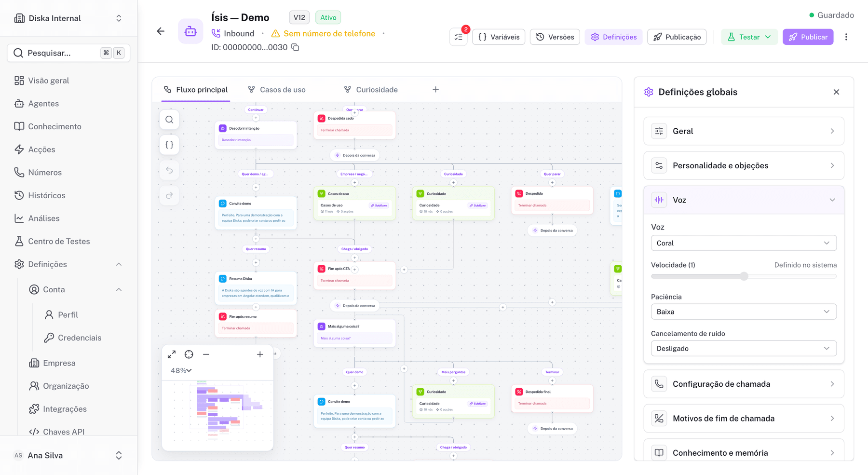Undo the last canvas action
This screenshot has width=868, height=475.
click(x=169, y=170)
